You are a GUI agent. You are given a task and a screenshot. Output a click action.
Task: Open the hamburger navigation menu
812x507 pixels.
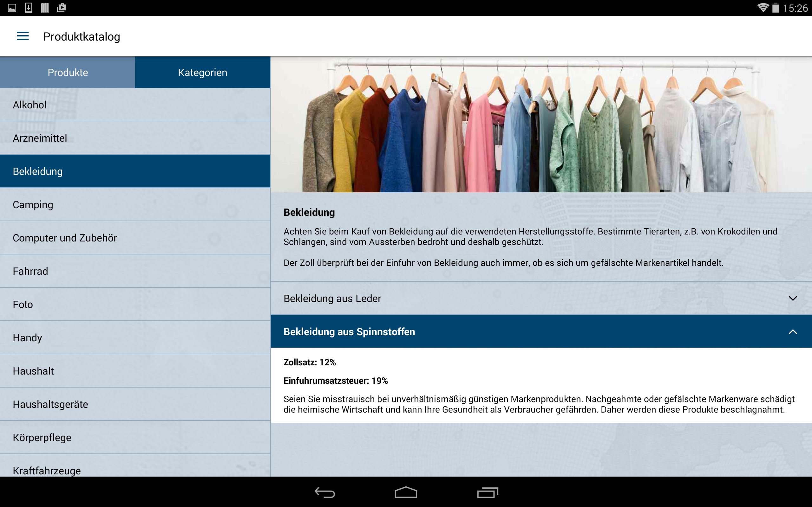[x=23, y=36]
